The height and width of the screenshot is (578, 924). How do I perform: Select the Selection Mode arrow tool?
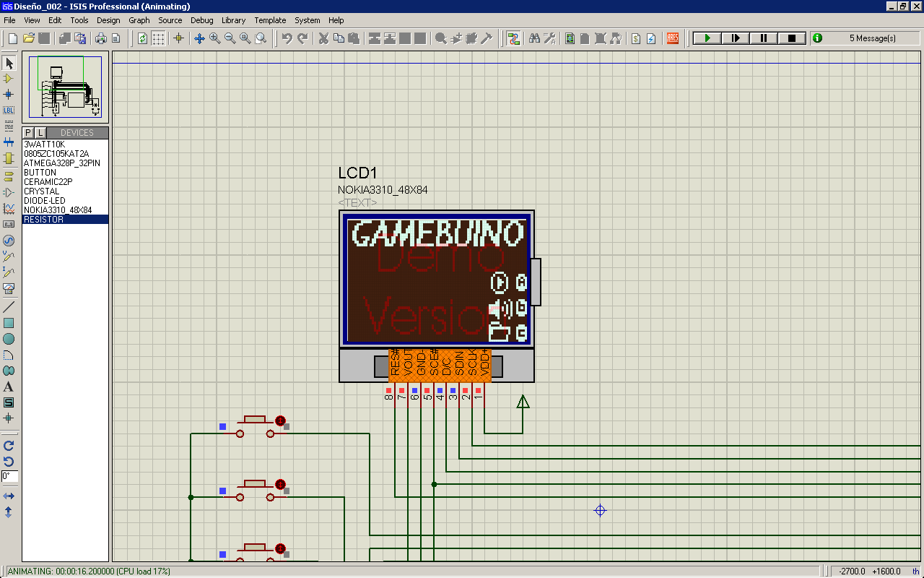pyautogui.click(x=9, y=64)
